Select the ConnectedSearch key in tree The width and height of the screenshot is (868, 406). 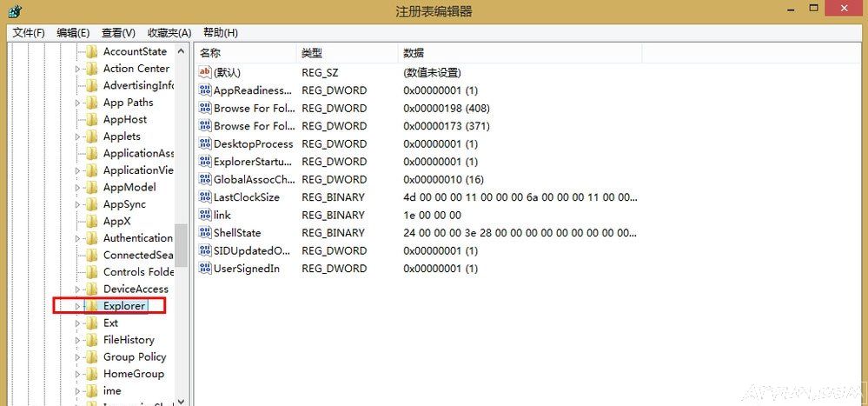pos(138,256)
